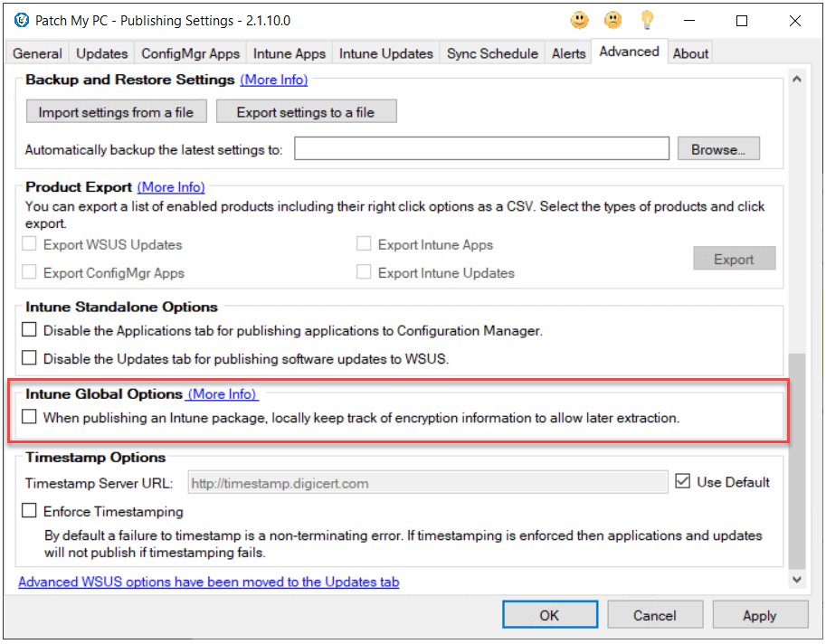Image resolution: width=826 pixels, height=644 pixels.
Task: Click Export settings to a file
Action: tap(306, 111)
